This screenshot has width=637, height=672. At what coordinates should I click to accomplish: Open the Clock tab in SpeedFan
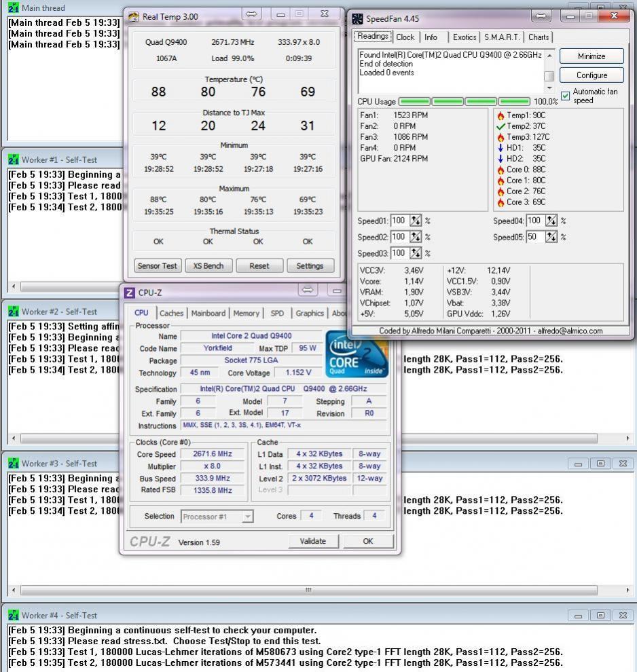point(405,37)
